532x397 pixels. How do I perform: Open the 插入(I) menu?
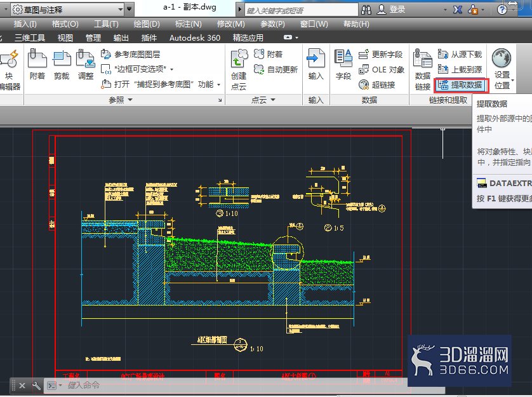coord(25,24)
